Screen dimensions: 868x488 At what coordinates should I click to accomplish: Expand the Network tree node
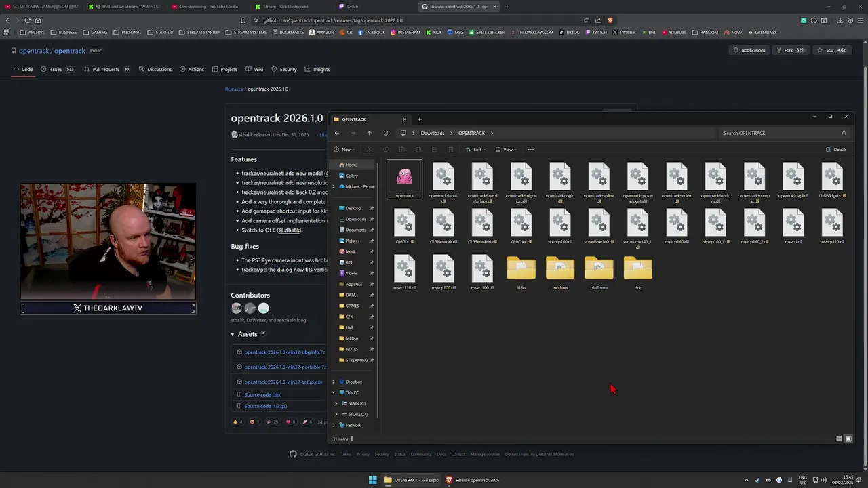coord(334,425)
